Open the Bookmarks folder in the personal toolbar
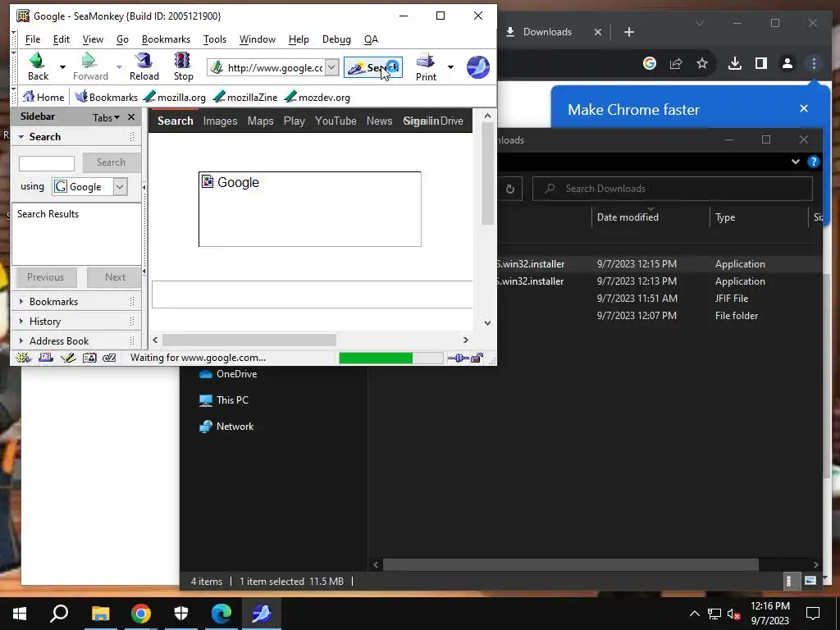This screenshot has width=840, height=630. pyautogui.click(x=106, y=97)
